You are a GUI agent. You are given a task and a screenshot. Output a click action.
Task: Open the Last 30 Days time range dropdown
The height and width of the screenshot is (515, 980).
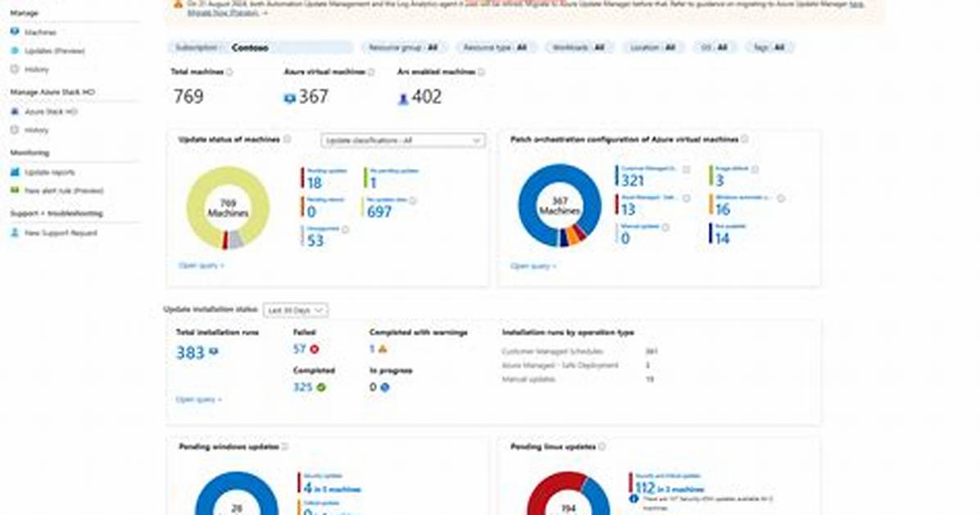click(x=296, y=310)
